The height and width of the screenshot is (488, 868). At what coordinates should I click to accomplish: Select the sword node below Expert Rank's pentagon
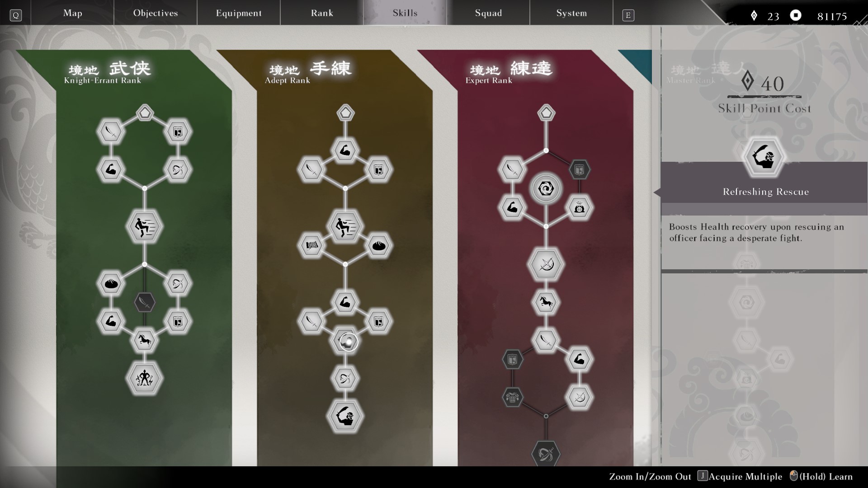513,170
